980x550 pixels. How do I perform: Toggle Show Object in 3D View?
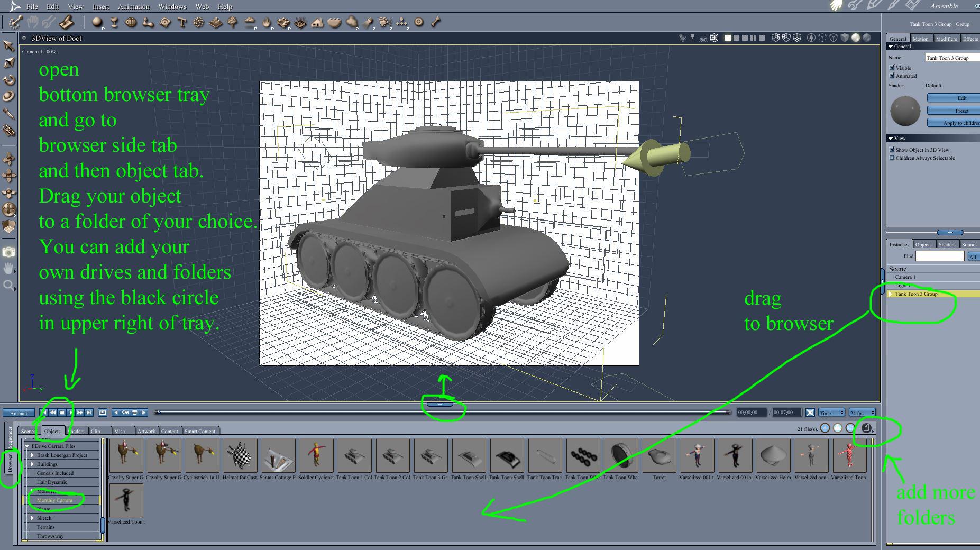coord(892,150)
